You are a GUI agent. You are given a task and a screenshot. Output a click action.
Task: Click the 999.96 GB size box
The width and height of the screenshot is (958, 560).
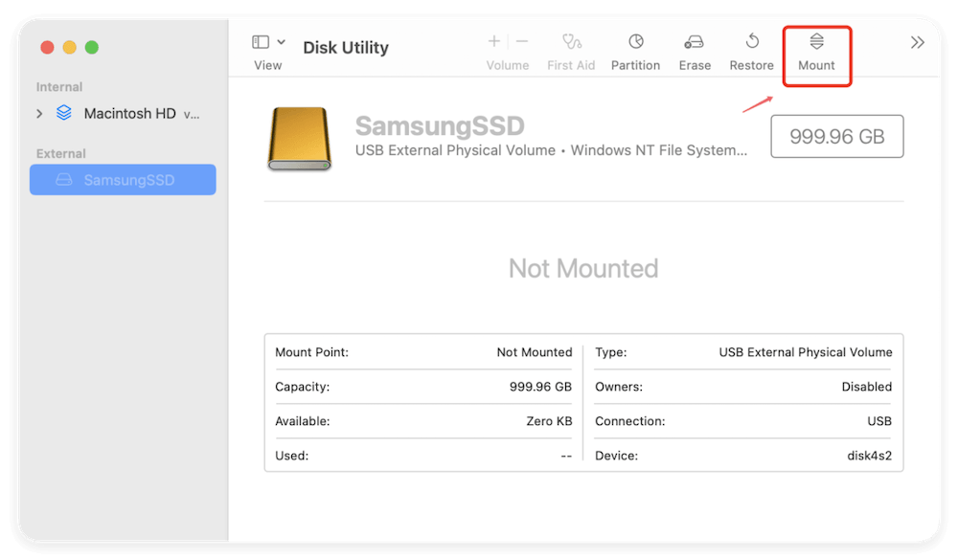[837, 136]
